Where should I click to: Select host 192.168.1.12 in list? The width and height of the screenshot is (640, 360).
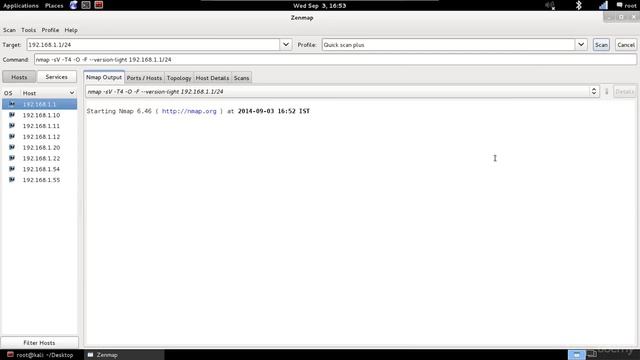40,136
